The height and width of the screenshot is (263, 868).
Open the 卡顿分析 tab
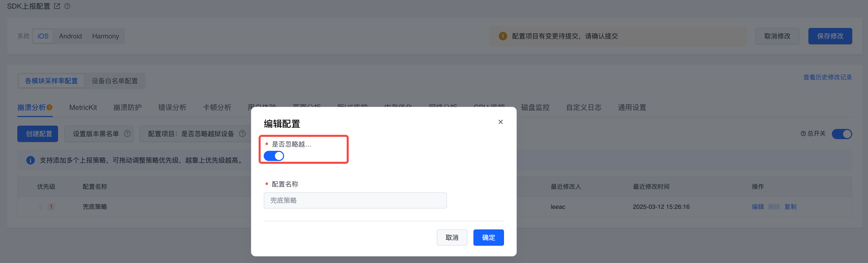pyautogui.click(x=217, y=107)
